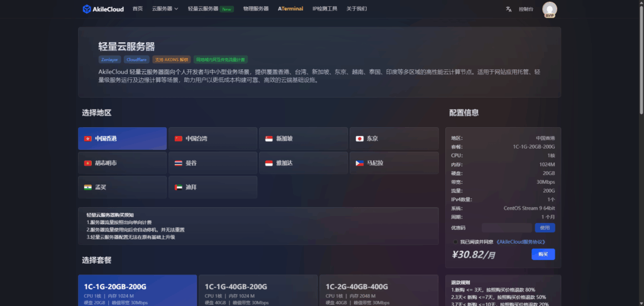Open the 轻量云服务器 nav item
The image size is (644, 306).
(203, 9)
